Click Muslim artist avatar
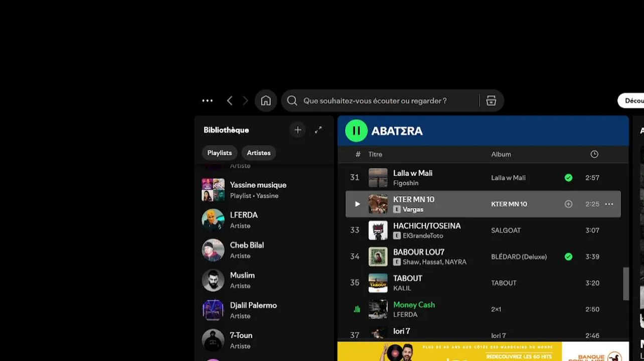Screen dimensions: 644x361 tap(213, 280)
